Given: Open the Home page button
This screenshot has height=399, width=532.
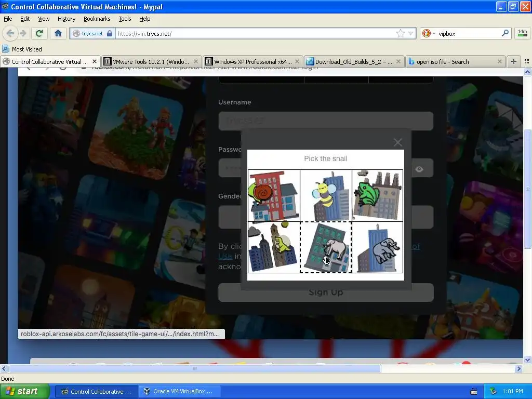Looking at the screenshot, I should [x=58, y=33].
